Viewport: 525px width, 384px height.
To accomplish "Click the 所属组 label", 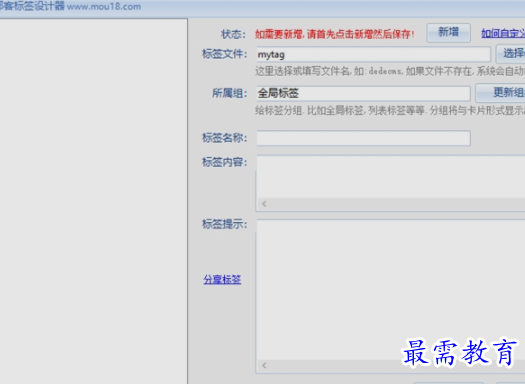I will pyautogui.click(x=229, y=93).
